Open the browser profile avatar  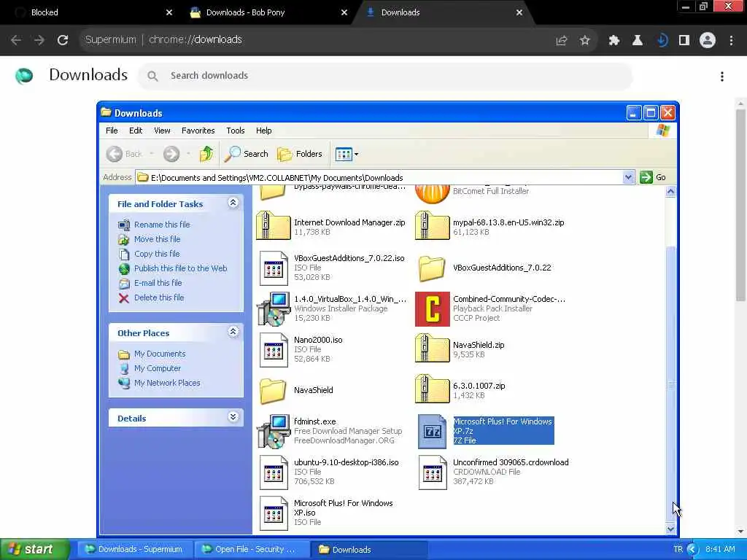tap(708, 41)
